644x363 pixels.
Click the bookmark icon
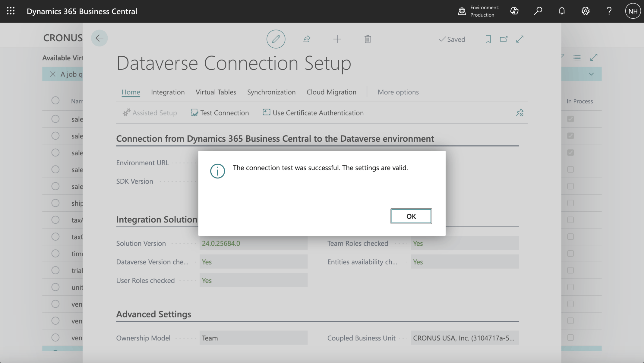pyautogui.click(x=488, y=39)
